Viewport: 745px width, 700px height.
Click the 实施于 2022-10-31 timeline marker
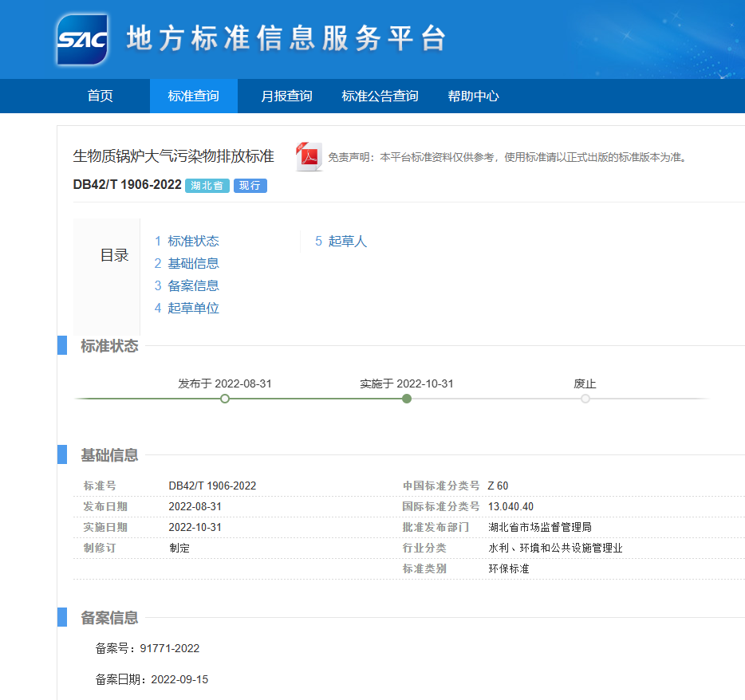[407, 398]
